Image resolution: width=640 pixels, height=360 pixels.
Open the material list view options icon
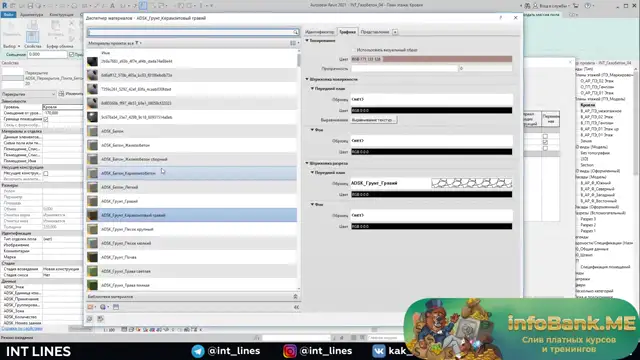[294, 43]
